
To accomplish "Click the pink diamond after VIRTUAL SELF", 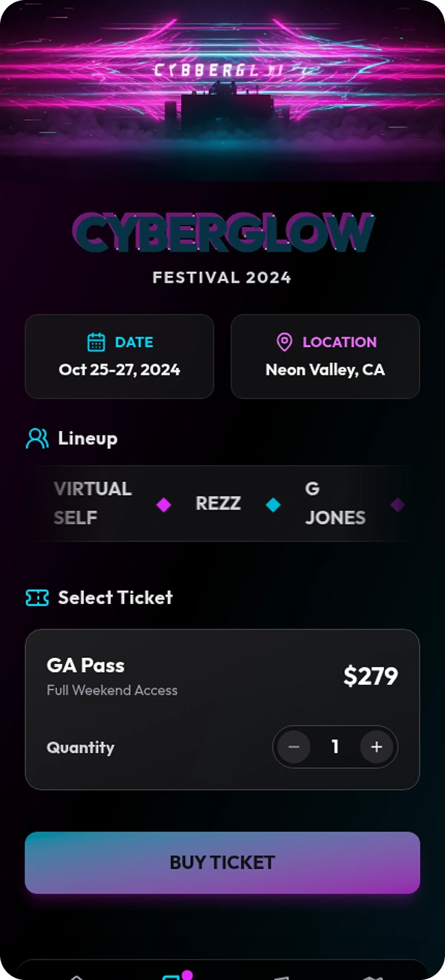I will [164, 504].
